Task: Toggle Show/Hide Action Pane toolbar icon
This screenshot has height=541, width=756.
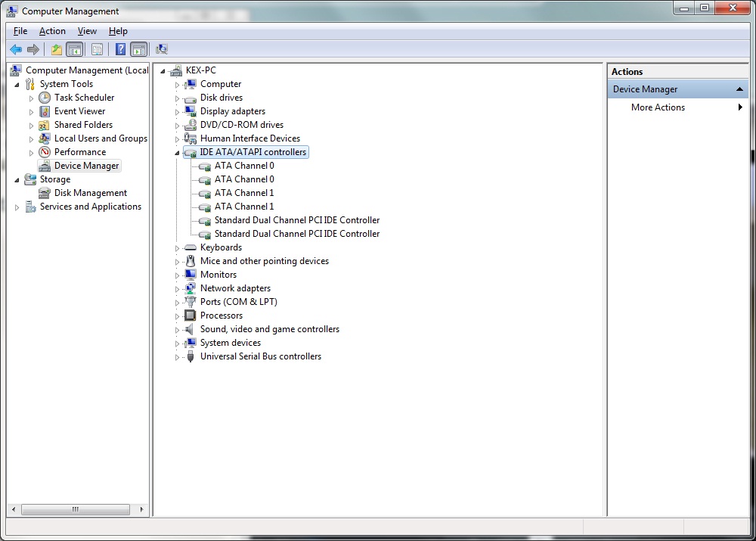Action: [x=139, y=49]
